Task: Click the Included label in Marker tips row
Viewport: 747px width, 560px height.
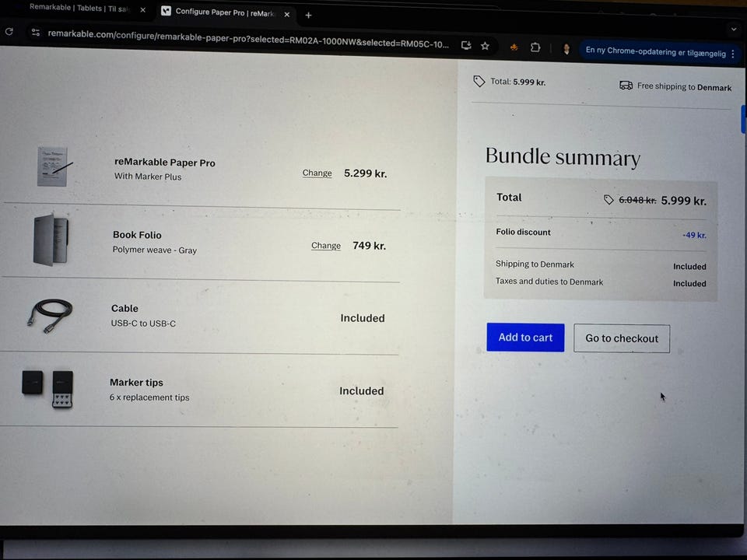Action: pos(362,391)
